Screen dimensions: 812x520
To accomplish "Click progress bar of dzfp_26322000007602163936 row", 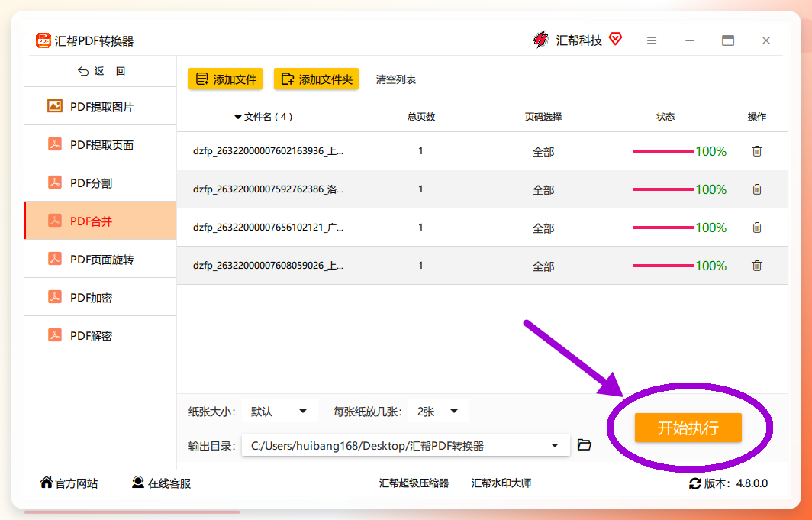I will pos(663,151).
